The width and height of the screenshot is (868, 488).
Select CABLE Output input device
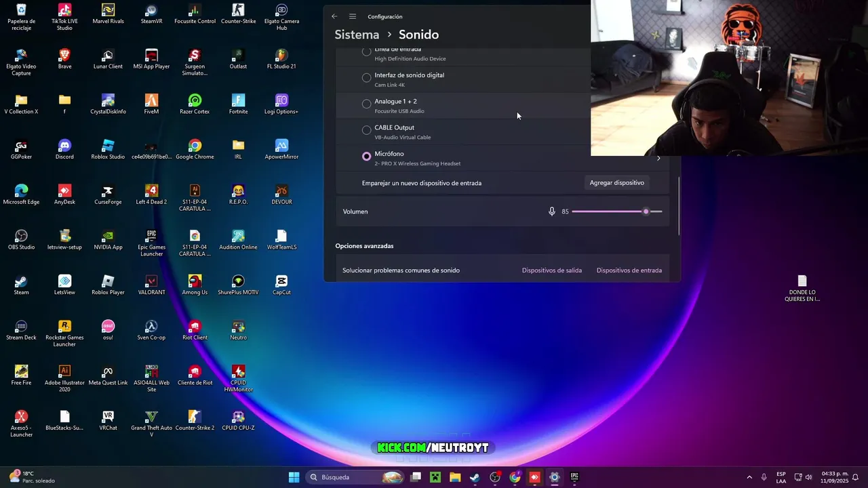[366, 130]
